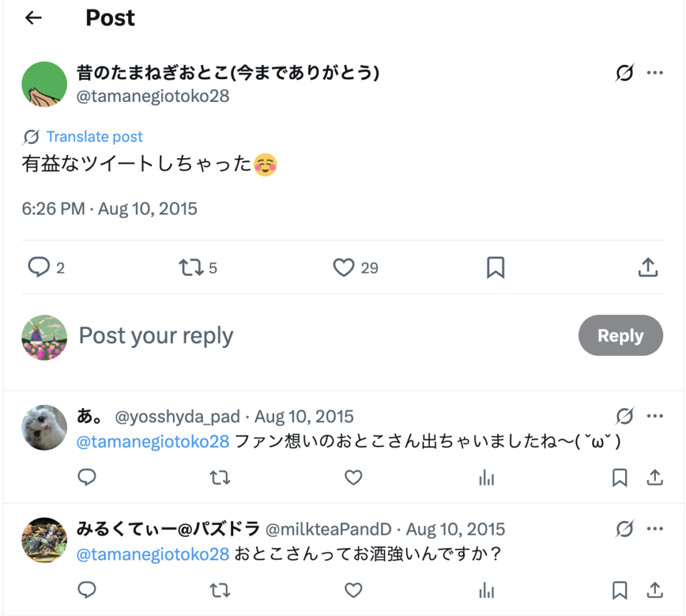The width and height of the screenshot is (686, 616).
Task: Open more options menu on the main post
Action: pyautogui.click(x=655, y=73)
